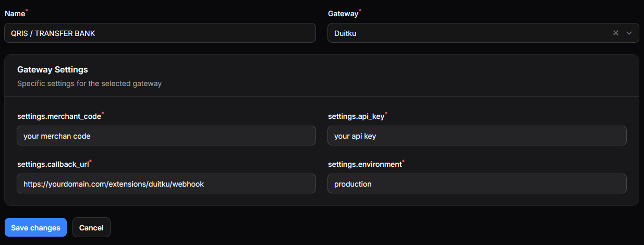Click the settings.merchant_code label text
The height and width of the screenshot is (245, 644).
[x=58, y=116]
